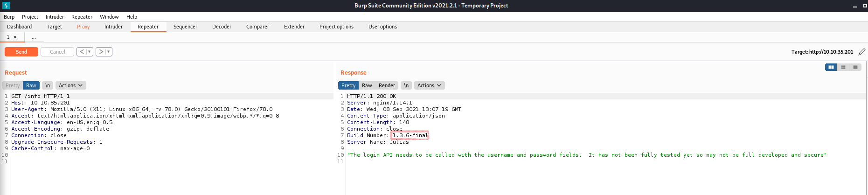The width and height of the screenshot is (868, 195).
Task: Toggle Raw view in Request panel
Action: click(x=31, y=85)
